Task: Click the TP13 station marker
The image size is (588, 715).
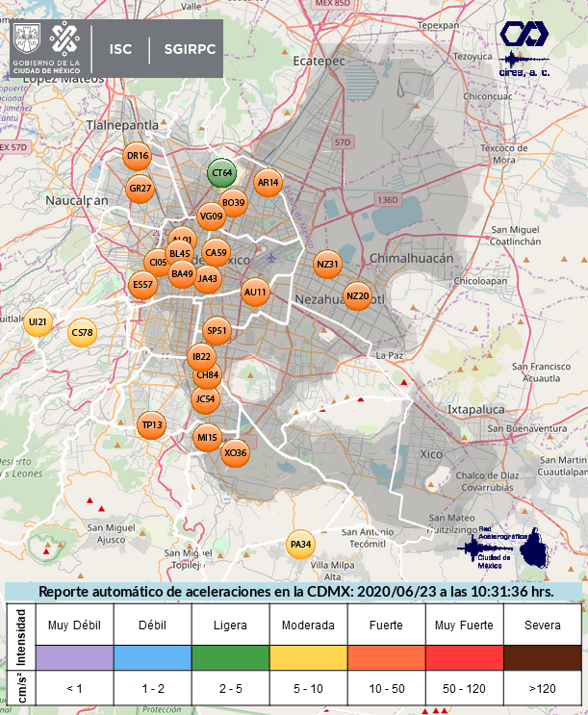Action: click(x=152, y=425)
